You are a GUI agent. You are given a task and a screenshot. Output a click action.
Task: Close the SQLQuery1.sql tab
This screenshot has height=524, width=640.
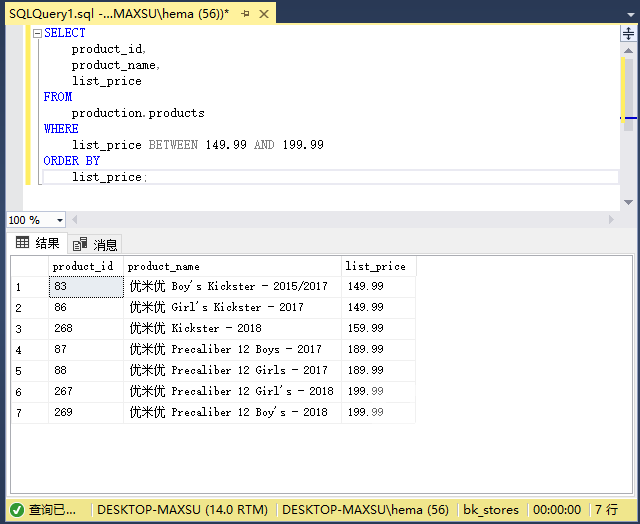click(x=264, y=14)
